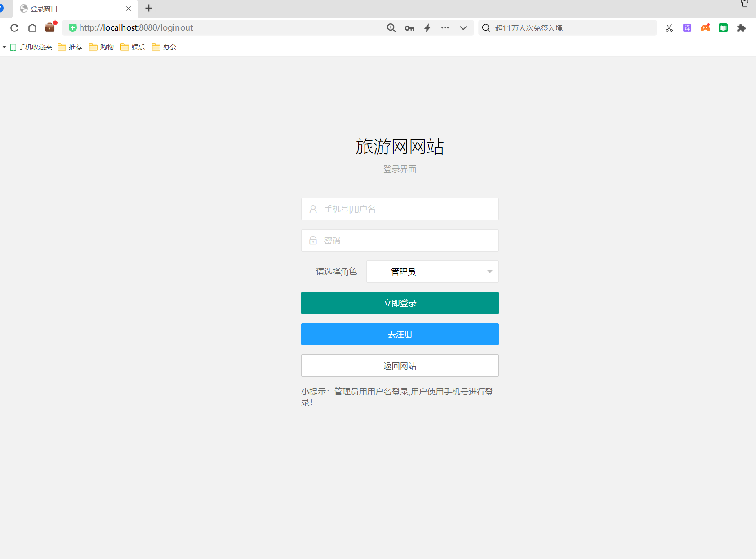This screenshot has width=756, height=559.
Task: Click the phone number username input field
Action: [400, 209]
